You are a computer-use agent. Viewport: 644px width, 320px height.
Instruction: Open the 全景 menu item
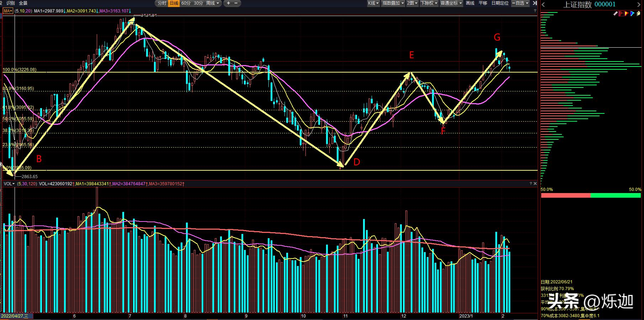pyautogui.click(x=23, y=3)
